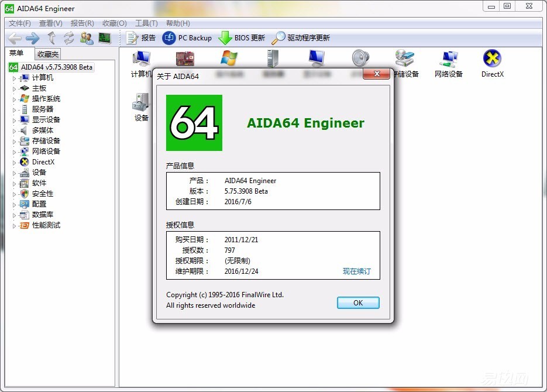The width and height of the screenshot is (547, 392).
Task: Open the motherboard icon in main pane
Action: 185,59
